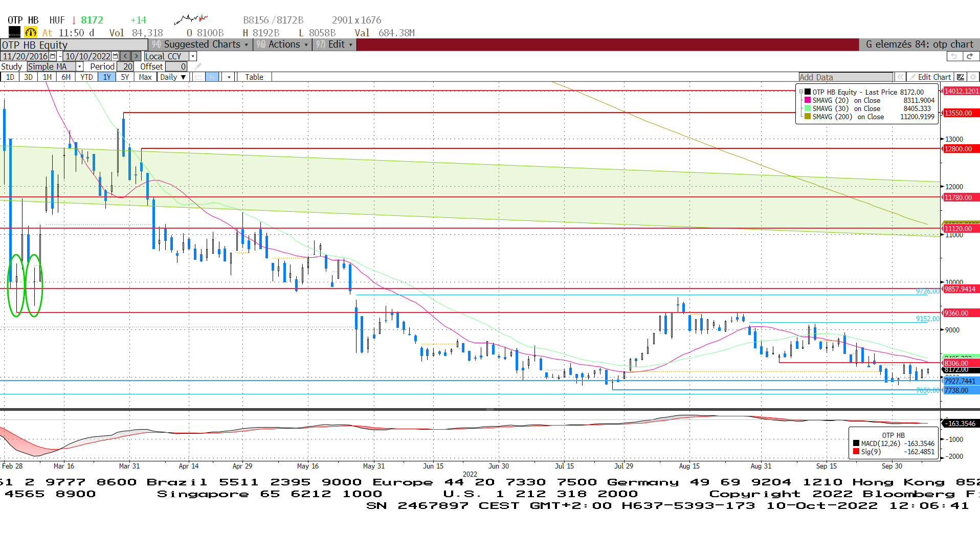The image size is (980, 534).
Task: Select the Max range tab
Action: (145, 77)
